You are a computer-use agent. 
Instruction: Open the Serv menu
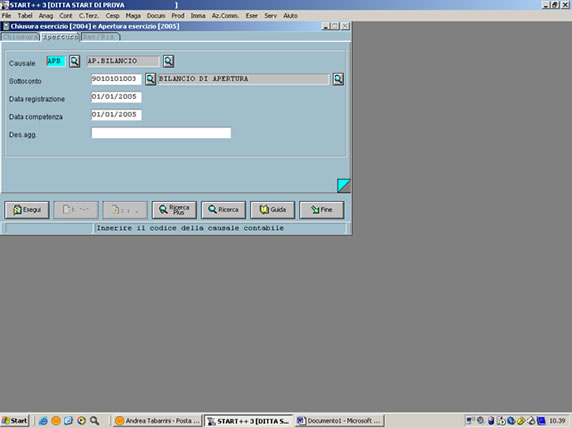click(x=270, y=16)
